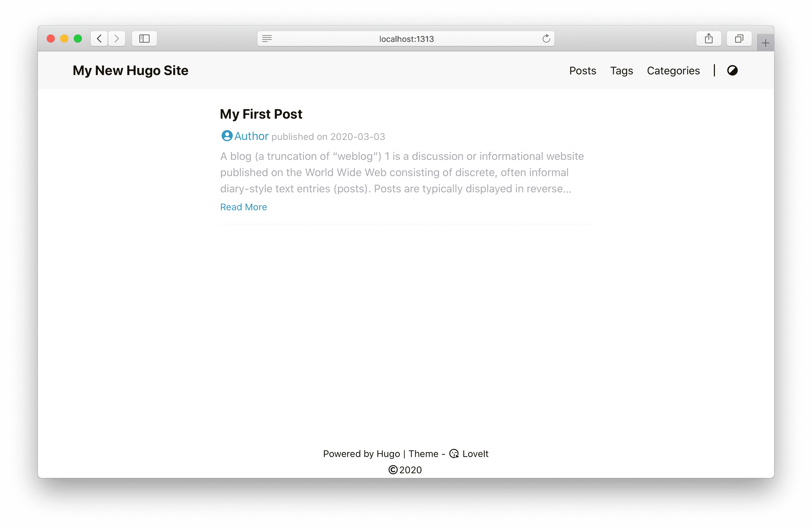The width and height of the screenshot is (812, 528).
Task: Click the browser share/export icon
Action: (x=708, y=39)
